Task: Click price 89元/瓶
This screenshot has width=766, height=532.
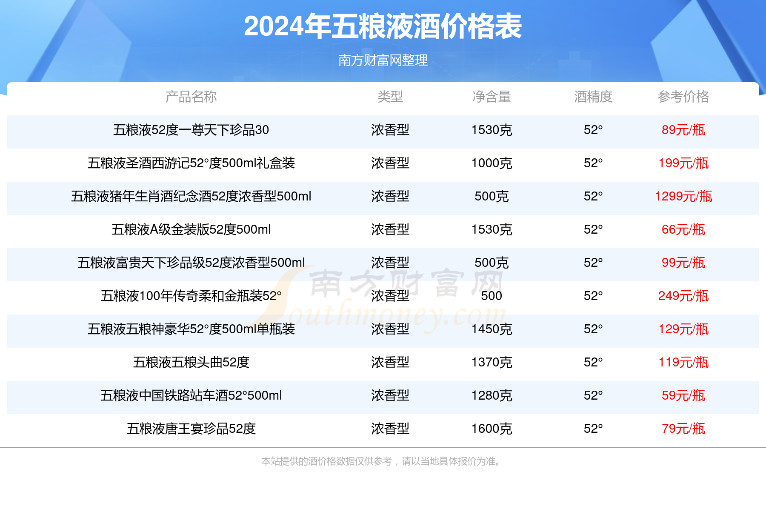Action: [x=683, y=130]
